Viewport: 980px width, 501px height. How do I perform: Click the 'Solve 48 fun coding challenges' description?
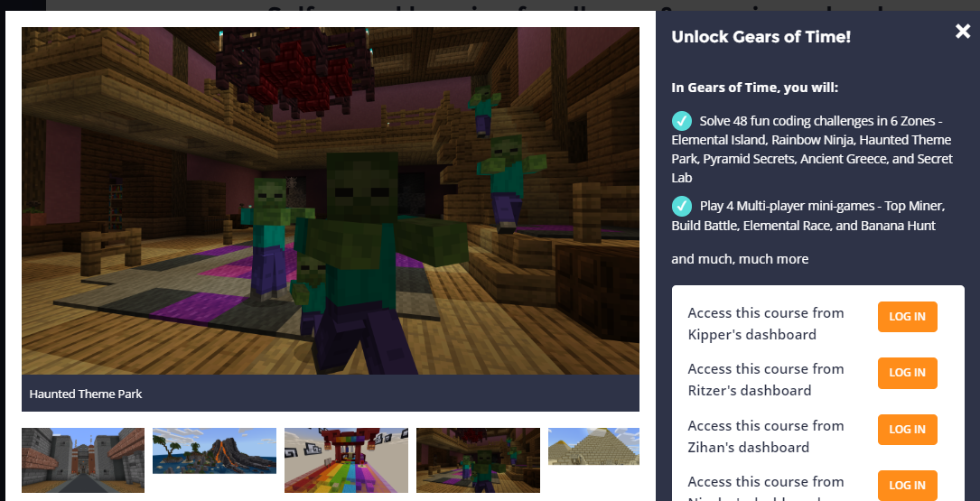click(812, 149)
